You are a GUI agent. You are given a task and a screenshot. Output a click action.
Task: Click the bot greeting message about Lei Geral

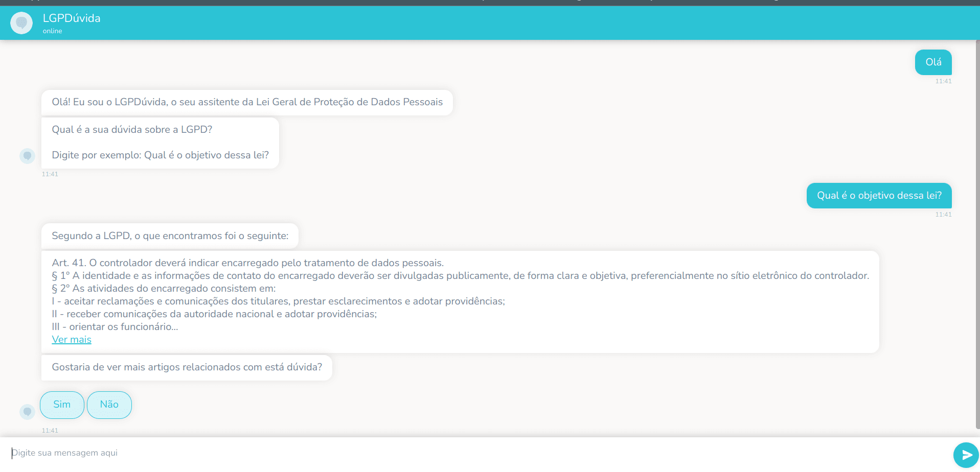247,102
